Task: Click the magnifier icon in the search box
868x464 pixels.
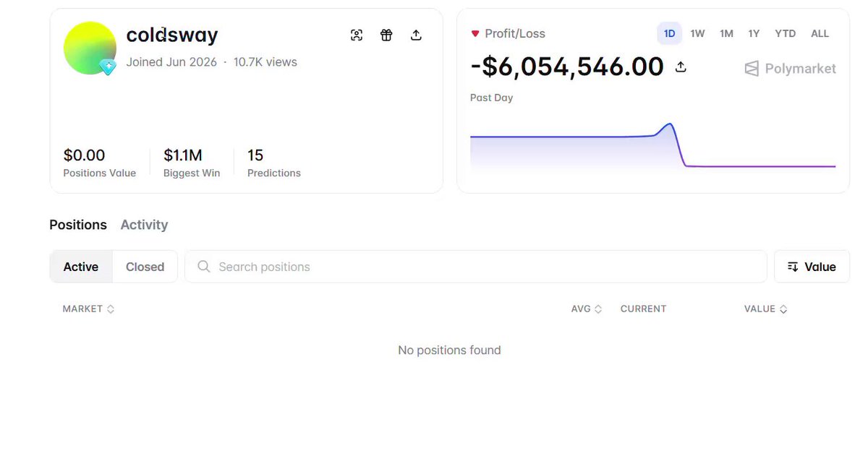Action: pos(204,267)
